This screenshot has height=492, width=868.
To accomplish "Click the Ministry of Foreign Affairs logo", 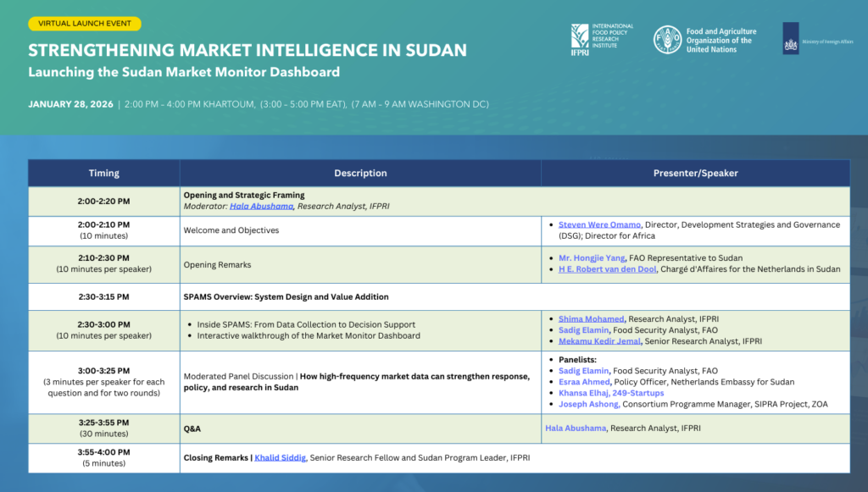I will pyautogui.click(x=817, y=39).
